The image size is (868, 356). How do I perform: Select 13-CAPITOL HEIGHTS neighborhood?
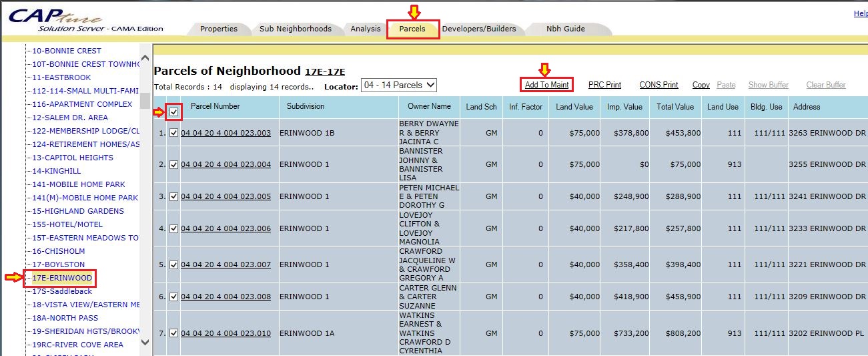[73, 158]
